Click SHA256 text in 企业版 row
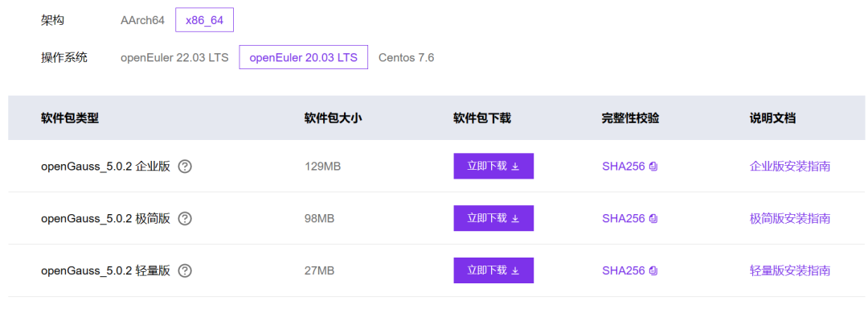This screenshot has width=868, height=330. click(x=623, y=167)
